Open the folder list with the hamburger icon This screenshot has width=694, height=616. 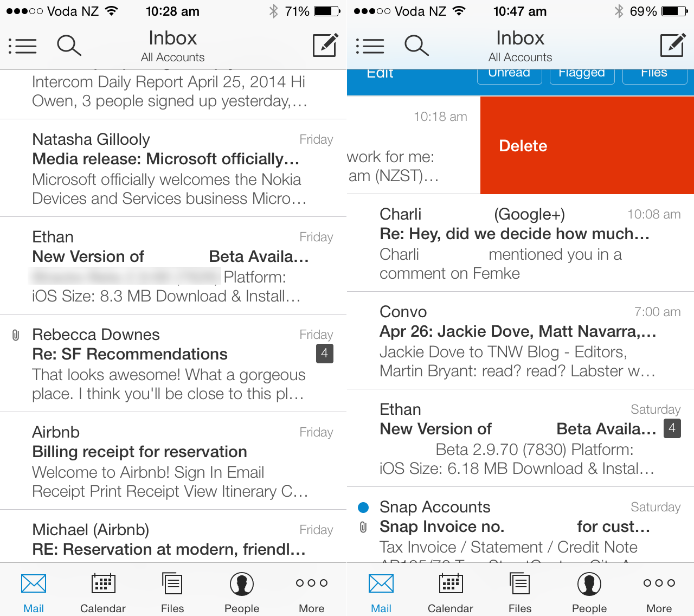23,46
